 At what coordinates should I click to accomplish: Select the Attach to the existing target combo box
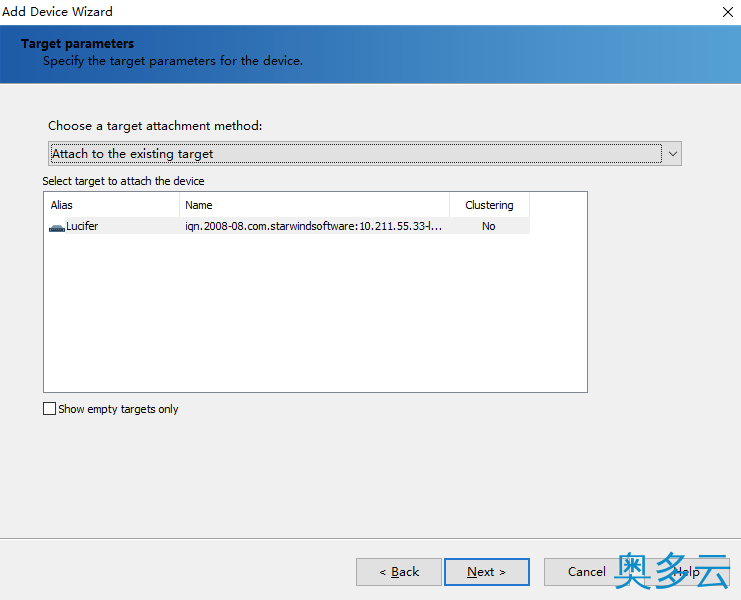364,154
